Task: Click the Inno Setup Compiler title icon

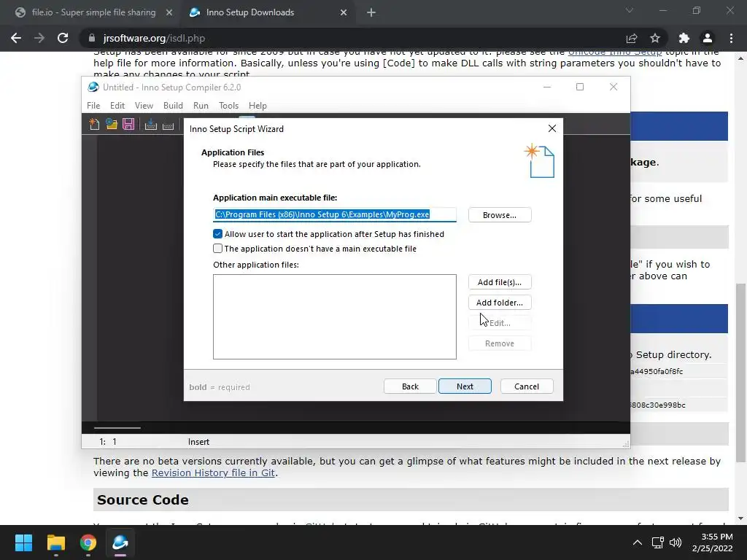Action: tap(93, 87)
